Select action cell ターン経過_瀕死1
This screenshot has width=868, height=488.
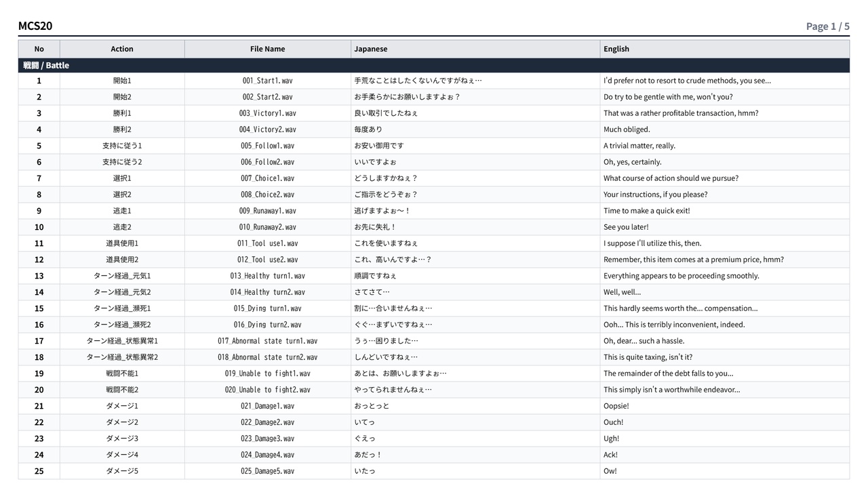coord(122,308)
